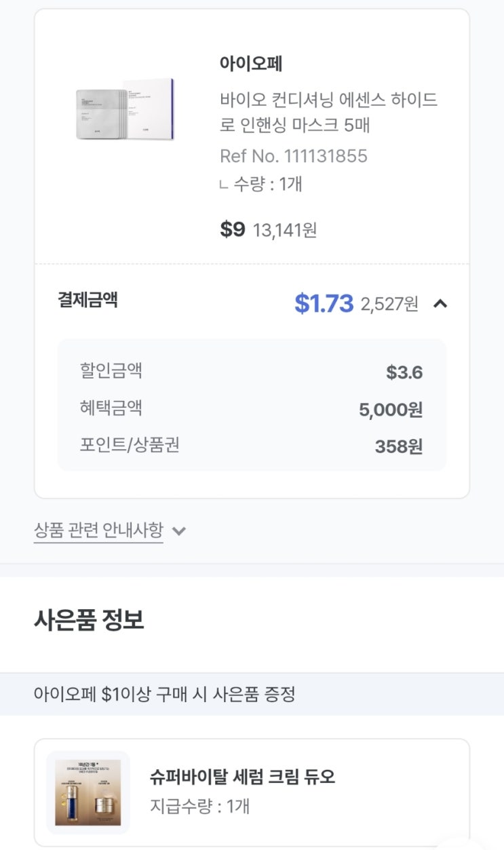This screenshot has width=504, height=850.
Task: Click the $9 product price
Action: (232, 229)
